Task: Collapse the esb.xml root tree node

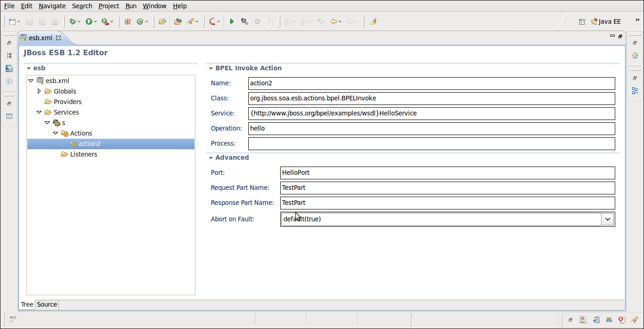Action: coord(31,81)
